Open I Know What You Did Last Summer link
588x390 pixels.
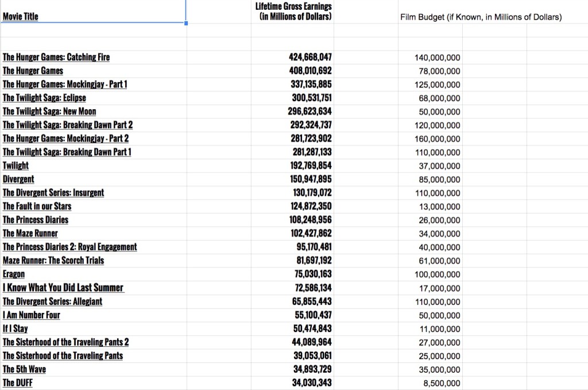(63, 287)
